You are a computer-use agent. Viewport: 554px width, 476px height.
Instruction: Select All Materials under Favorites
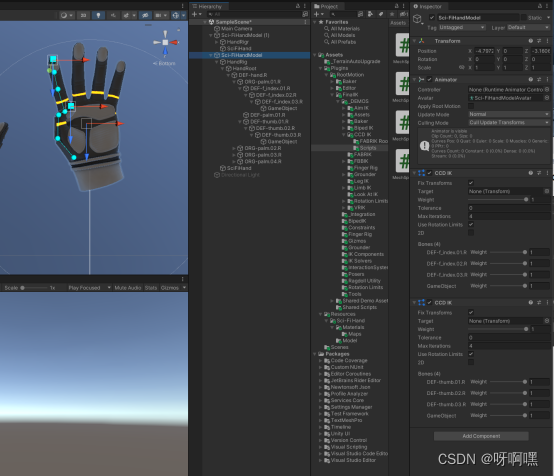pyautogui.click(x=345, y=29)
